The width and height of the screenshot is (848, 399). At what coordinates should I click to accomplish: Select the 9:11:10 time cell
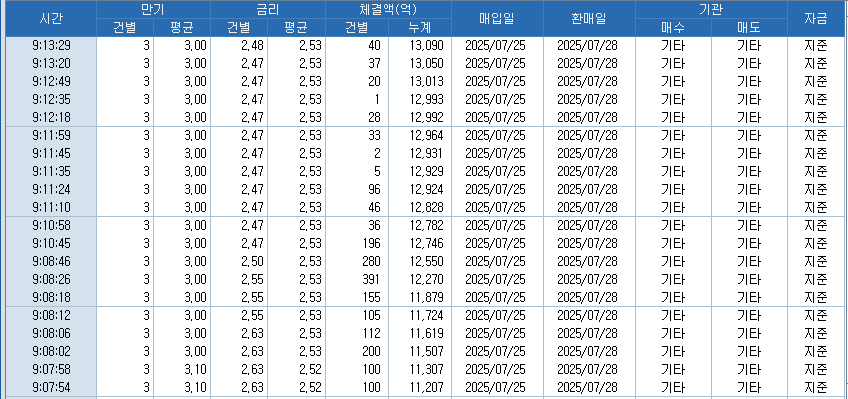click(51, 208)
